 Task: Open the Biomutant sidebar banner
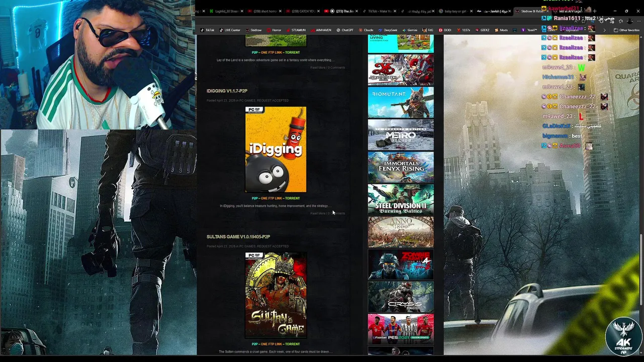tap(400, 102)
